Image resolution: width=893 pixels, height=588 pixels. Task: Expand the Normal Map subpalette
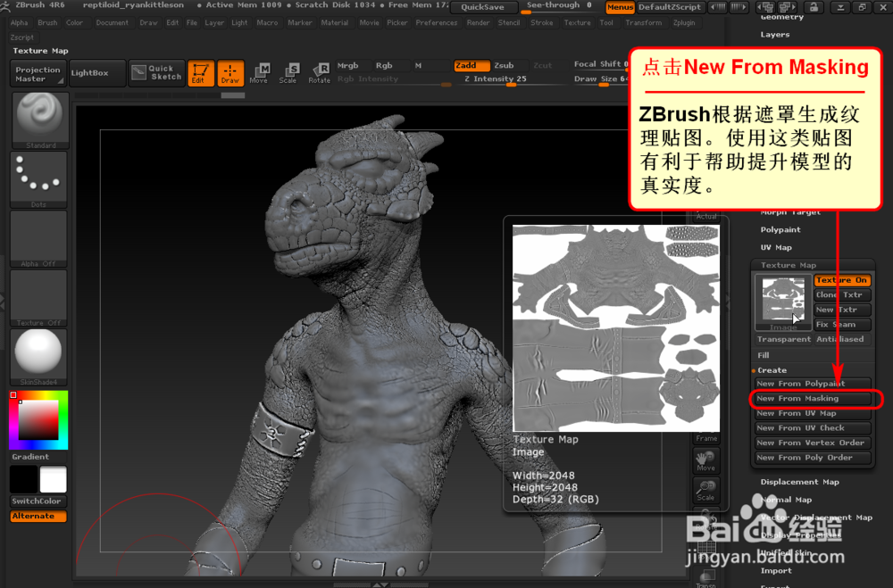pyautogui.click(x=786, y=500)
